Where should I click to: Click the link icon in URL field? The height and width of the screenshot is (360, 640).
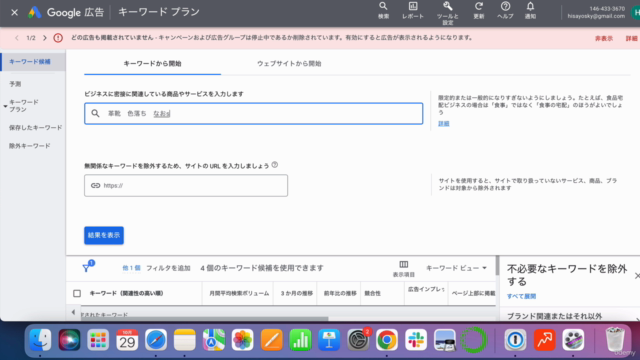[x=95, y=186]
